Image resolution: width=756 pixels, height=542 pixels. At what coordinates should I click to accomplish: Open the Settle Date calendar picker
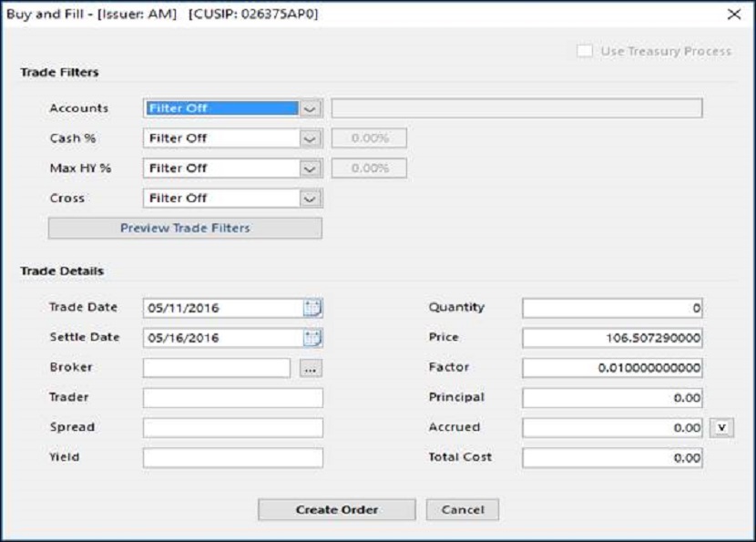pos(312,338)
